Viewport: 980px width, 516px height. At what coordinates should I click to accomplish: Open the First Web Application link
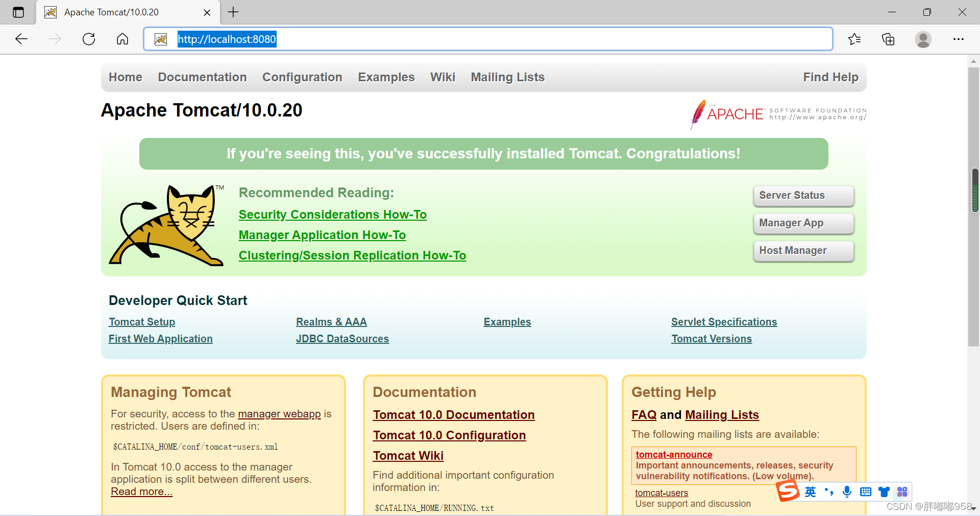tap(161, 339)
